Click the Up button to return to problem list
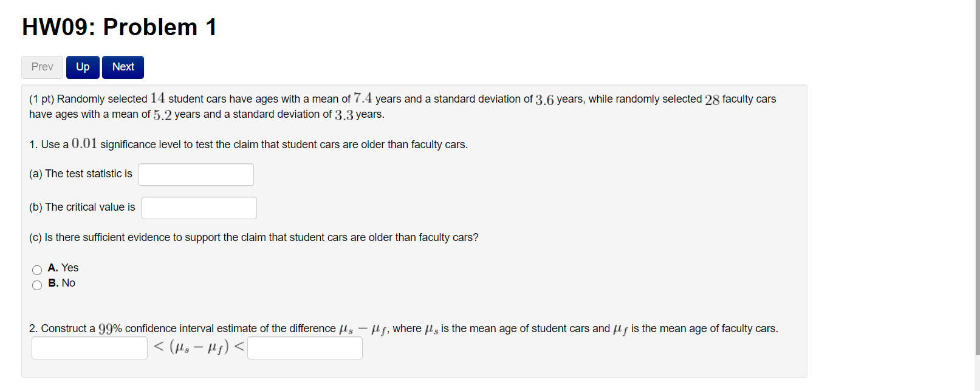Screen dimensions: 980x391 [82, 67]
